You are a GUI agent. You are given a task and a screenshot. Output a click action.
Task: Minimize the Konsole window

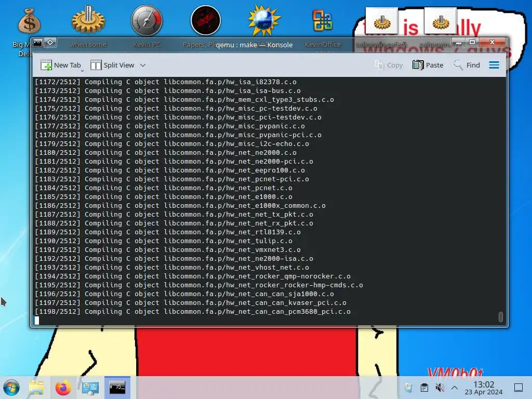(459, 43)
